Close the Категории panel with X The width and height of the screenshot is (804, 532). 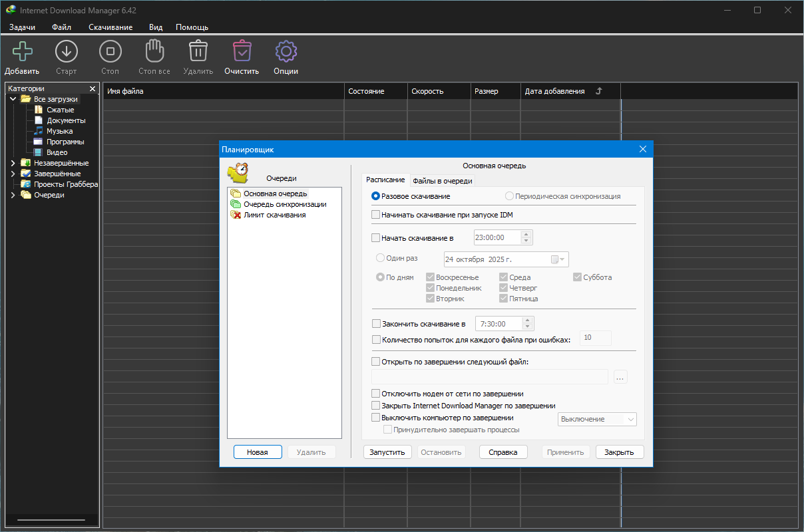click(x=93, y=88)
